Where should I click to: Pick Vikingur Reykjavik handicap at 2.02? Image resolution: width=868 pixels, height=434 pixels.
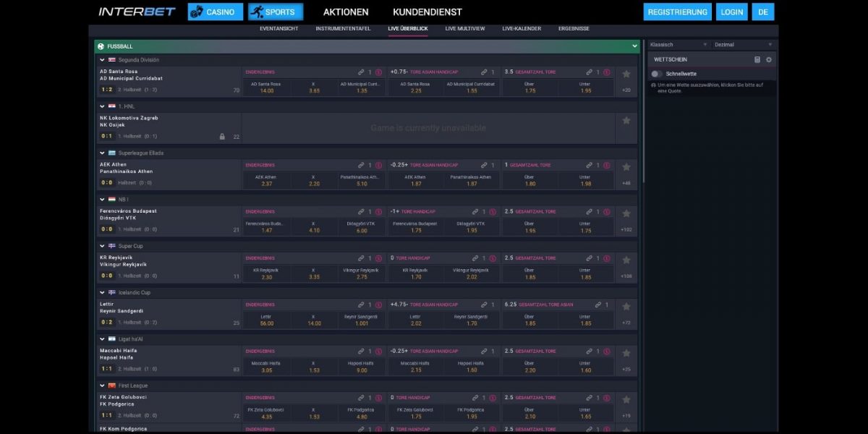[472, 273]
